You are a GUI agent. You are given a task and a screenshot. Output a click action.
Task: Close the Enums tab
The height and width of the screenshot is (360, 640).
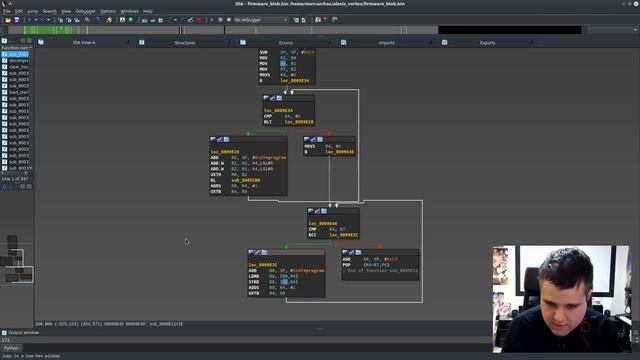pos(329,42)
